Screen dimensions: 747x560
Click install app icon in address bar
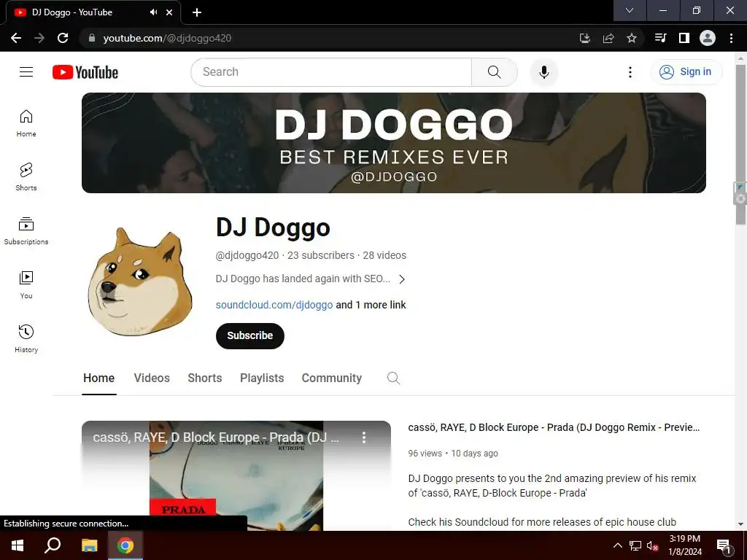click(584, 38)
